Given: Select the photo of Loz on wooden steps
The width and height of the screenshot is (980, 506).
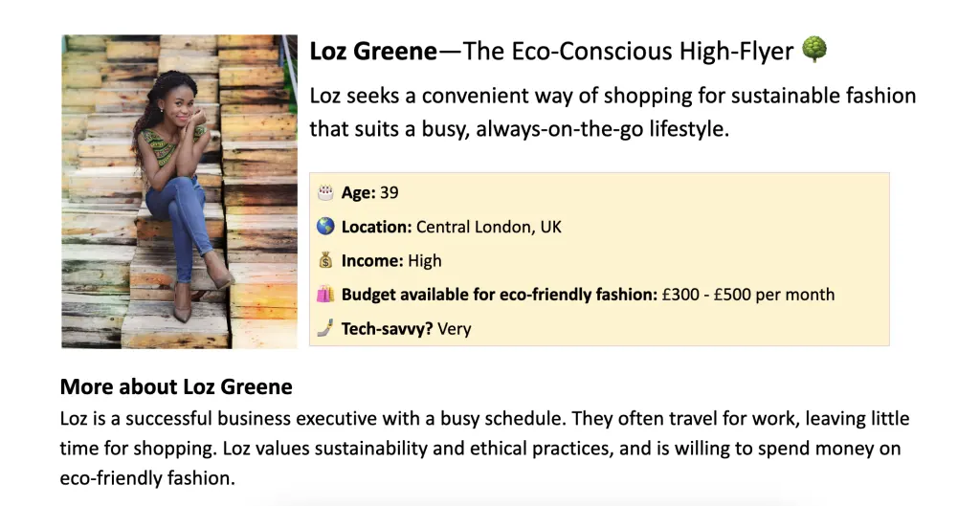Looking at the screenshot, I should pos(179,191).
